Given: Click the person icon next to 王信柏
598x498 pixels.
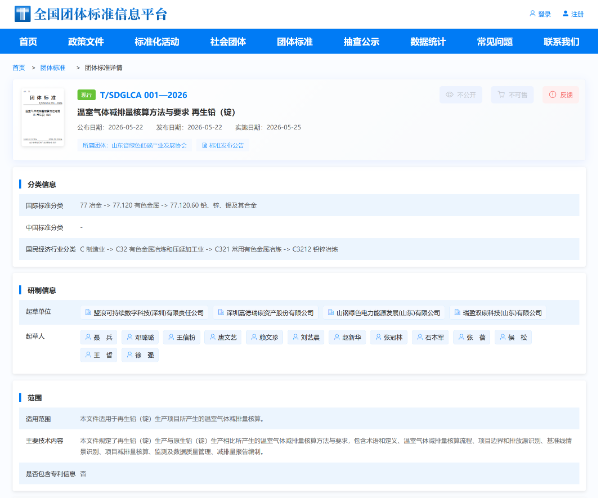Looking at the screenshot, I should (171, 337).
